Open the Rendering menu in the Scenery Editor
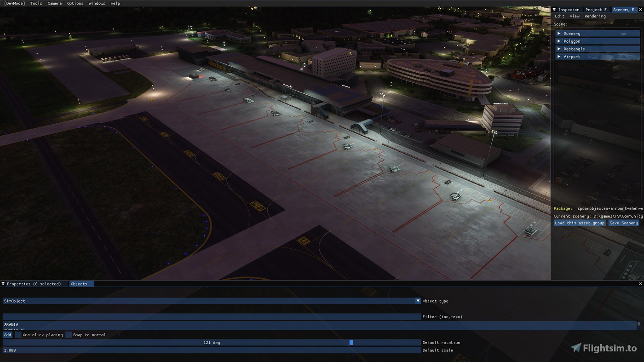This screenshot has width=644, height=362. point(595,16)
